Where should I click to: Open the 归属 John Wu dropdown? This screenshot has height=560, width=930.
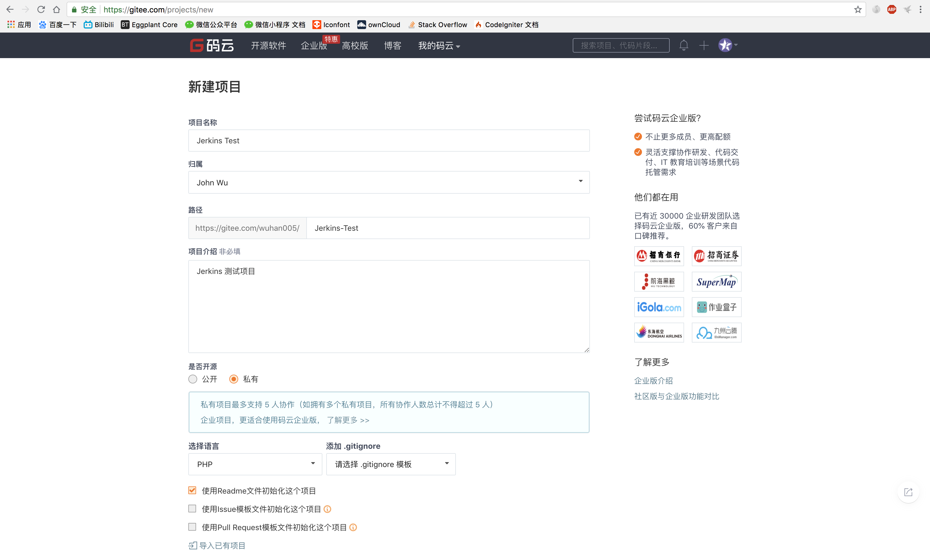pyautogui.click(x=389, y=183)
